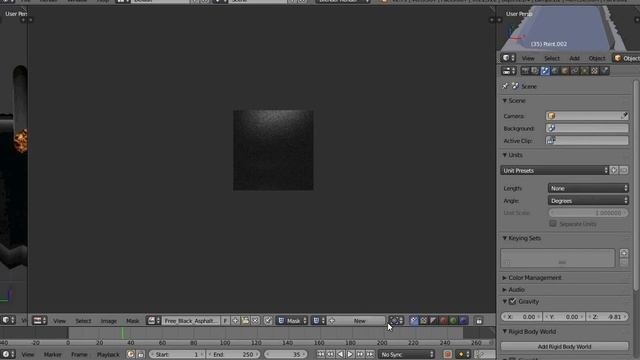The height and width of the screenshot is (360, 640).
Task: Add a keying set with the plus
Action: tap(624, 253)
